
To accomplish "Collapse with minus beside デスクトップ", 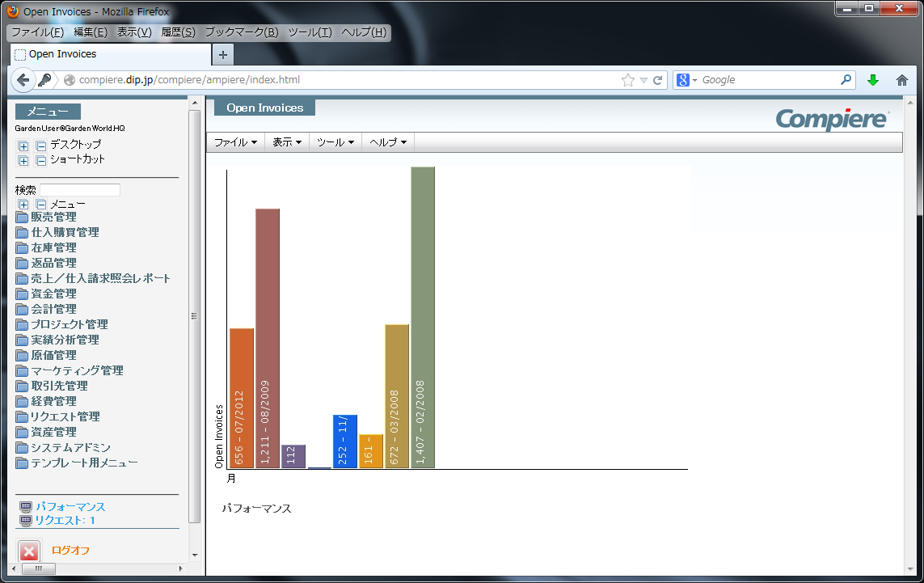I will (40, 146).
